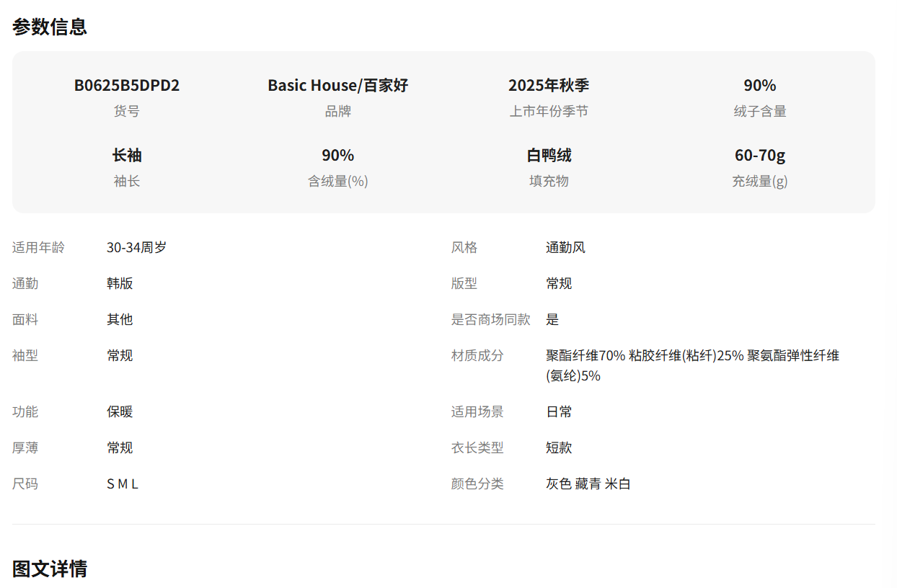The width and height of the screenshot is (897, 588).
Task: Click the 绒子含量 label
Action: click(x=759, y=111)
